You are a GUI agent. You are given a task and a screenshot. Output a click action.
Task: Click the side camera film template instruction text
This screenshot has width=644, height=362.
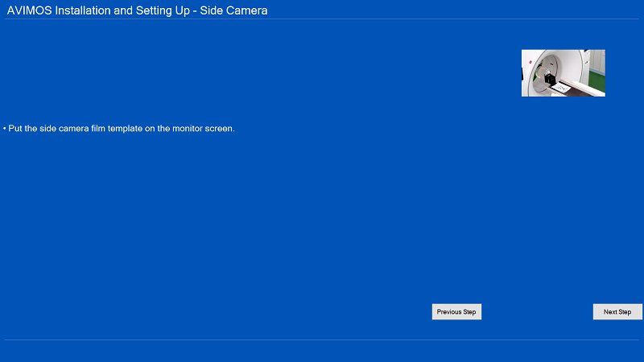tap(121, 129)
